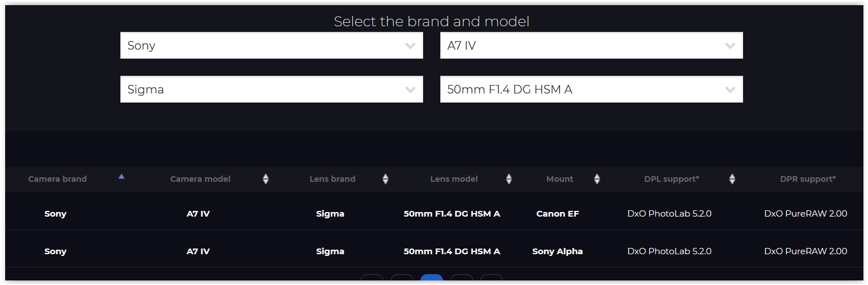Click the last pagination button on right
The height and width of the screenshot is (285, 868).
click(x=492, y=279)
